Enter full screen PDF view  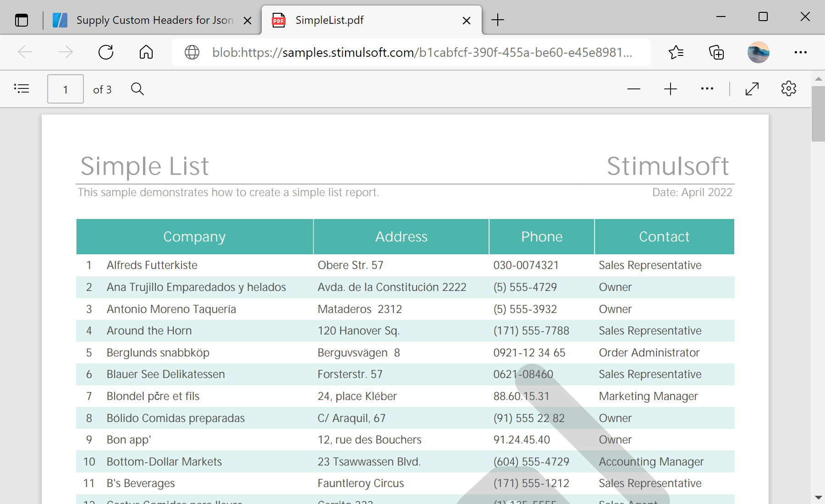[752, 88]
